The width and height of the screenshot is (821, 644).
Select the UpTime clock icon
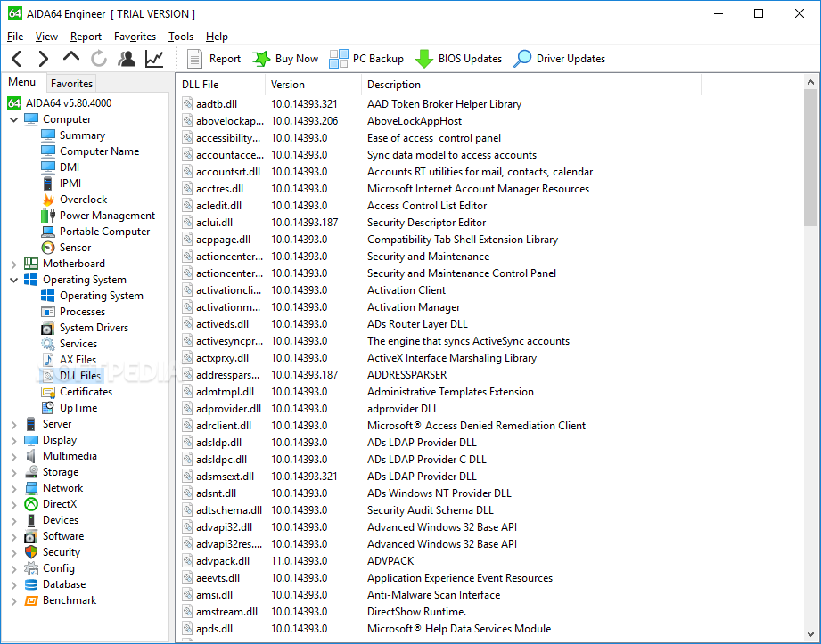point(47,408)
